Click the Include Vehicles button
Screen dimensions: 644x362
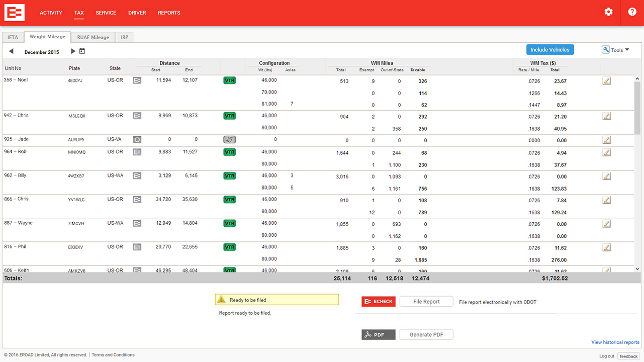(x=550, y=50)
